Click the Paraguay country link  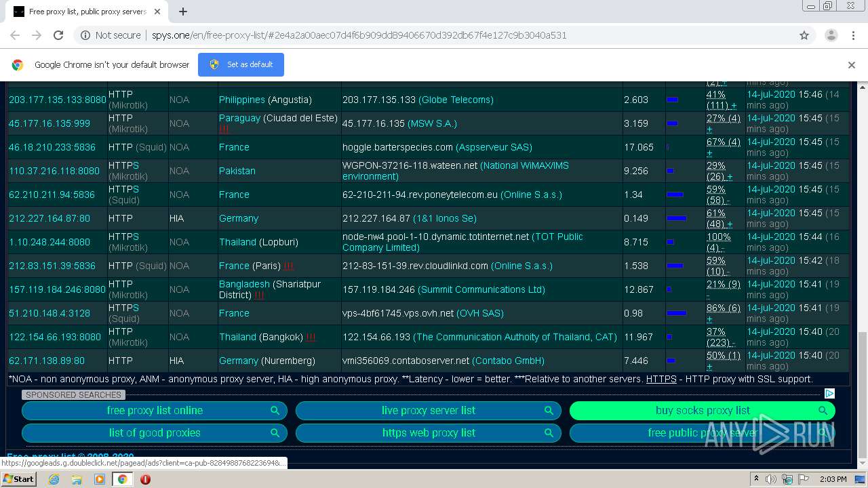coord(239,118)
